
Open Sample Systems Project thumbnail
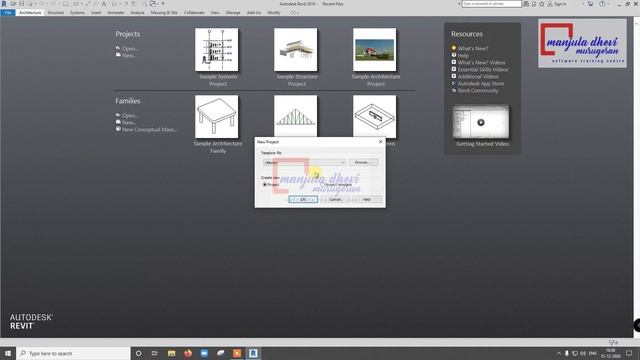click(x=217, y=49)
